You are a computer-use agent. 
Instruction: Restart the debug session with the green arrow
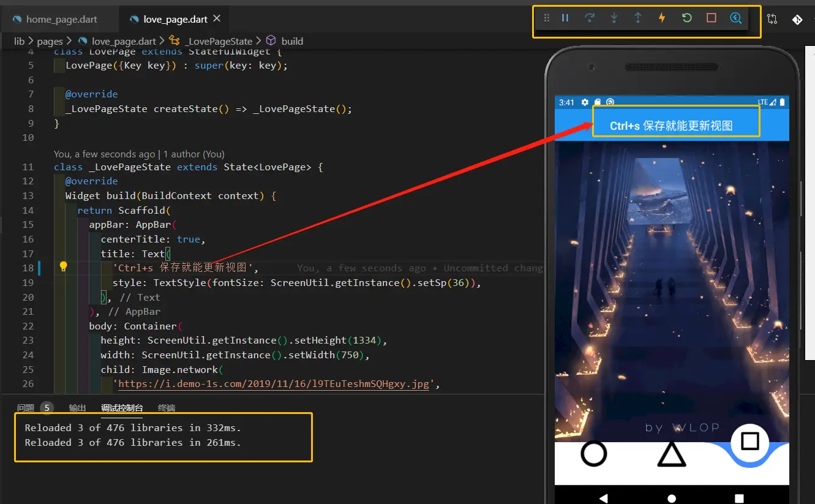(x=687, y=18)
